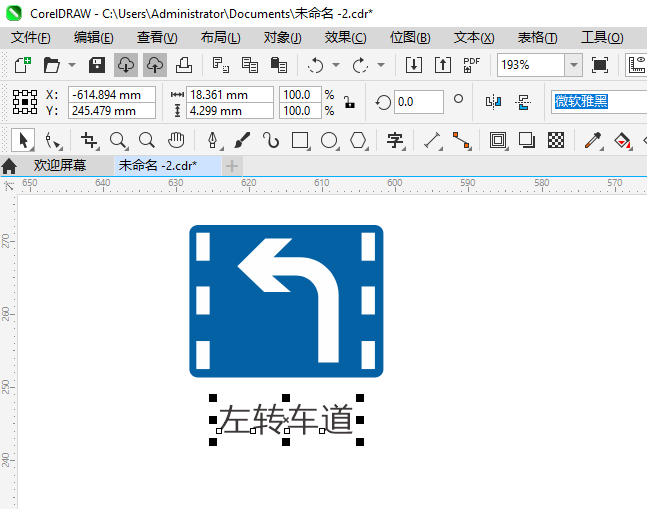Mirror the object horizontally
This screenshot has height=509, width=647.
[494, 102]
